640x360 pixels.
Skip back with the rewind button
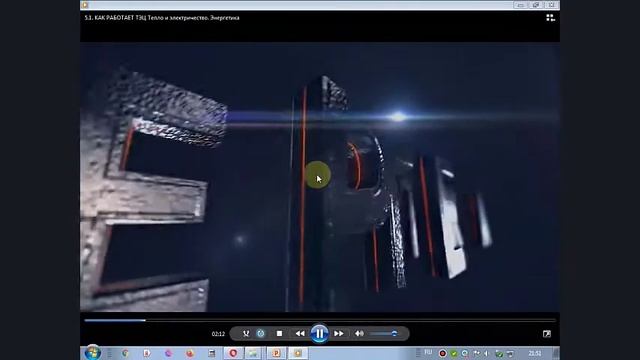coord(300,333)
